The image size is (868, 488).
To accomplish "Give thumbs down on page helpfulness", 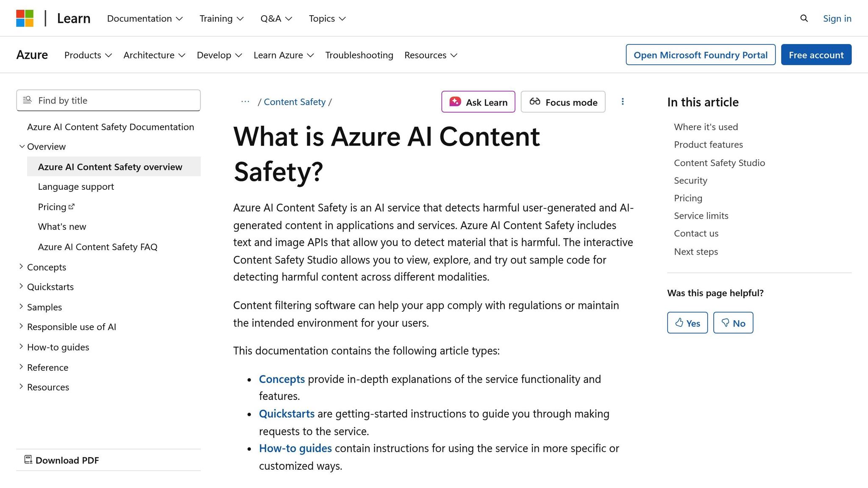I will [x=733, y=322].
